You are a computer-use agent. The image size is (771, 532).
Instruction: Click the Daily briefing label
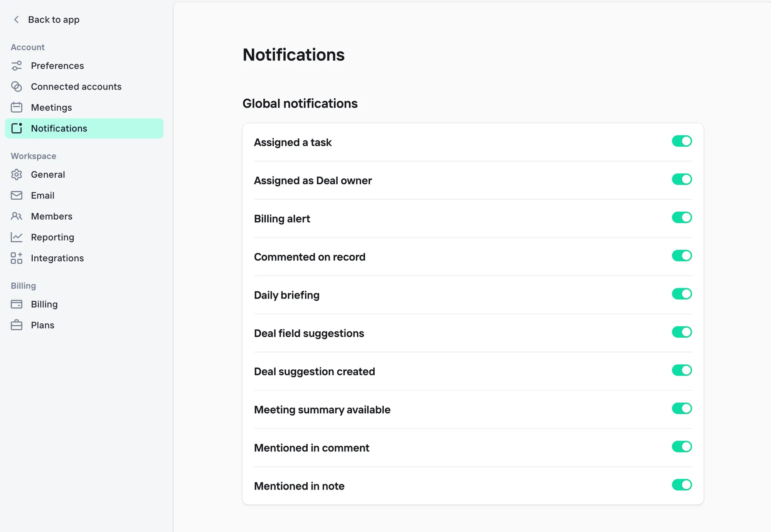coord(286,295)
